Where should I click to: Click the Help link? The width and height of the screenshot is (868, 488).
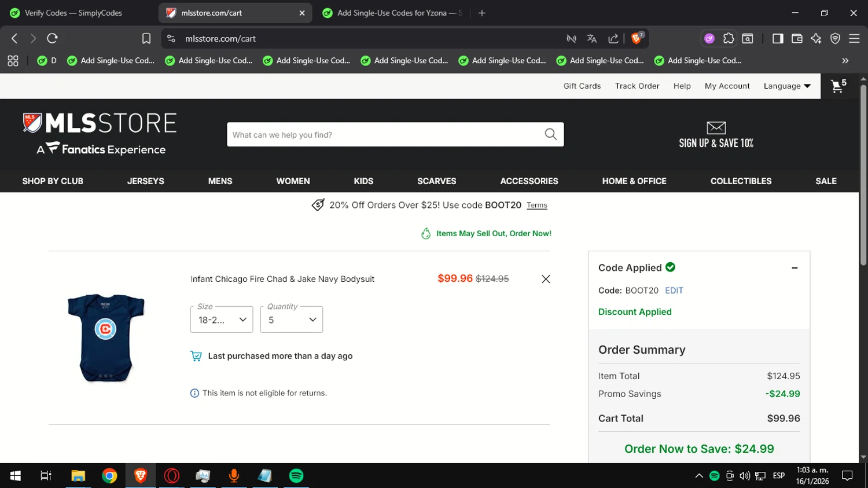tap(682, 86)
